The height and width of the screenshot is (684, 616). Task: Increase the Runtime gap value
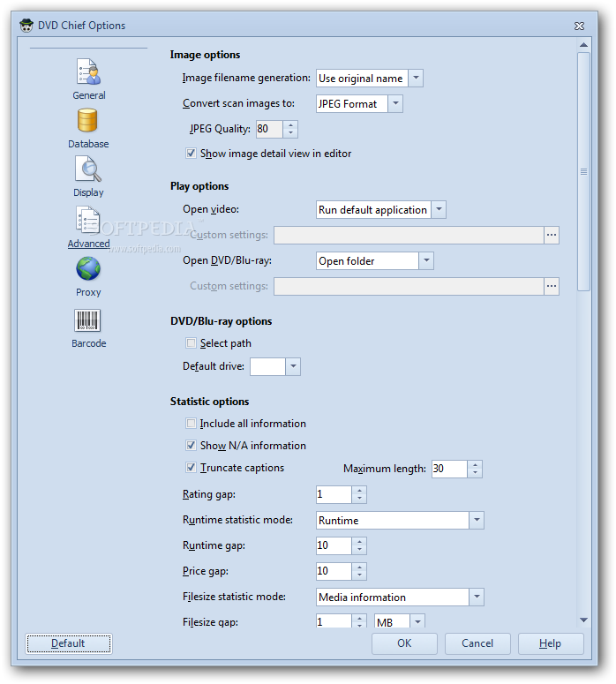359,541
